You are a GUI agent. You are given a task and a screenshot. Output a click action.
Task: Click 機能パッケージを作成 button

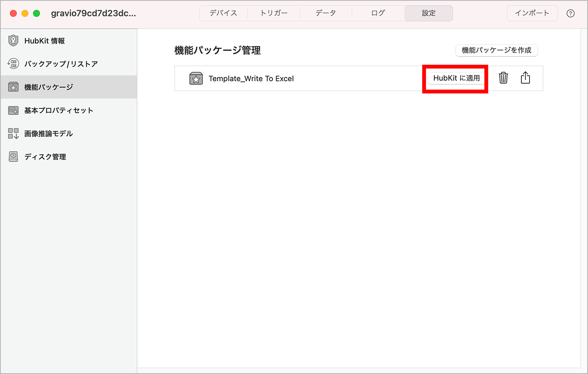[496, 50]
